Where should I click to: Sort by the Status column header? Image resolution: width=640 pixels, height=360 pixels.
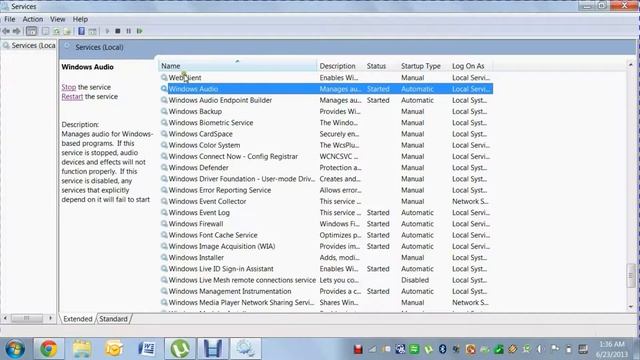click(x=381, y=66)
